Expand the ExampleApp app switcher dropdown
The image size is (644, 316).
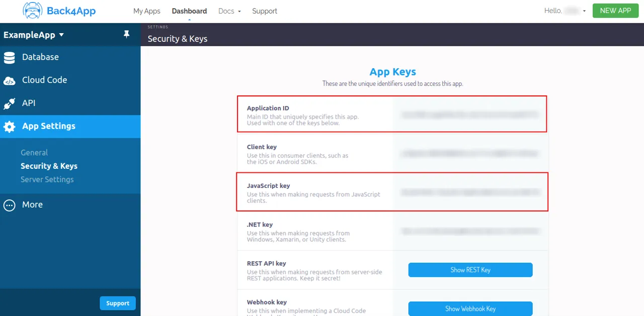(x=34, y=35)
